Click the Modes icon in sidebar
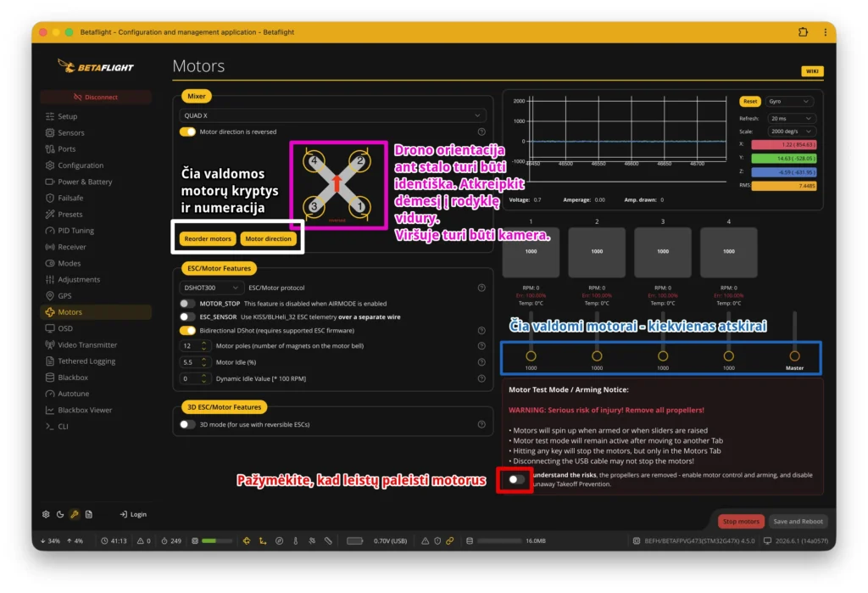This screenshot has width=868, height=593. pos(50,263)
